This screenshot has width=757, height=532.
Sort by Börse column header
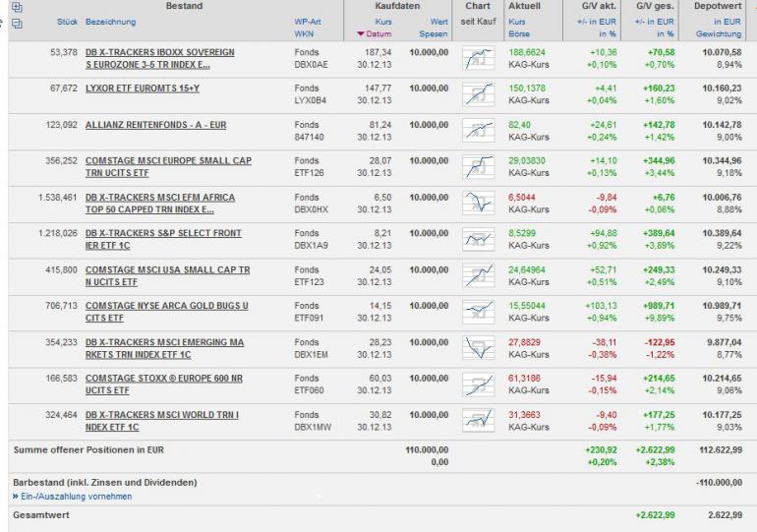click(519, 33)
